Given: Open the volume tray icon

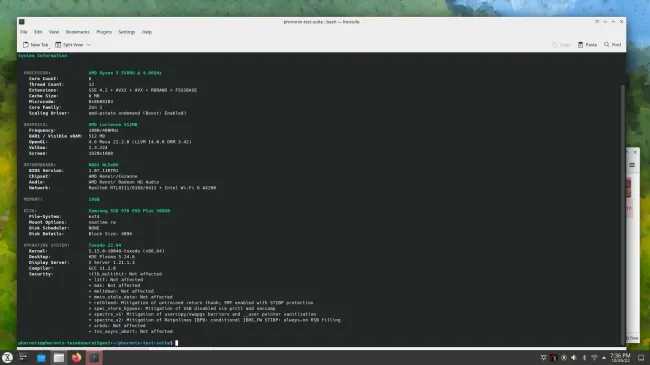Looking at the screenshot, I should 574,358.
